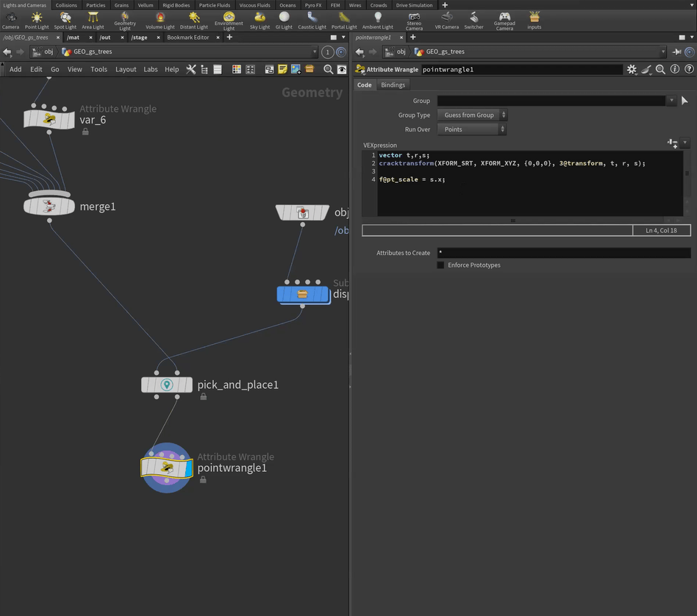Click the Group selection arrow button

[x=685, y=101]
